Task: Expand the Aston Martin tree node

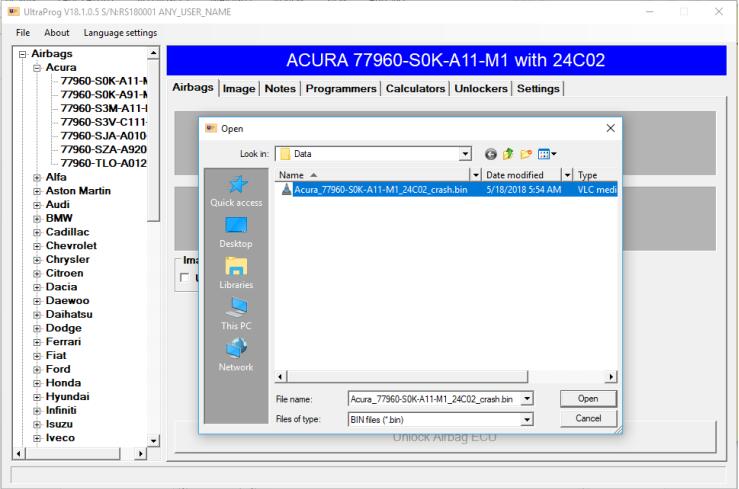Action: (x=37, y=191)
